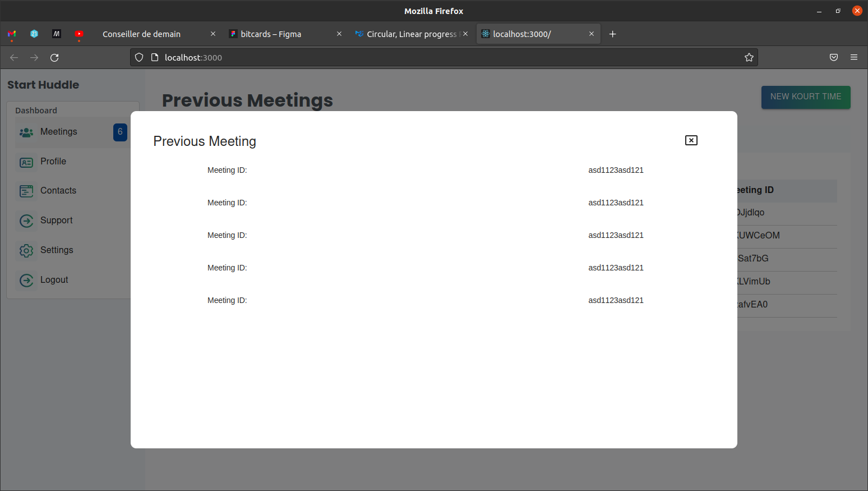
Task: Open Settings gear icon in sidebar
Action: pos(26,250)
